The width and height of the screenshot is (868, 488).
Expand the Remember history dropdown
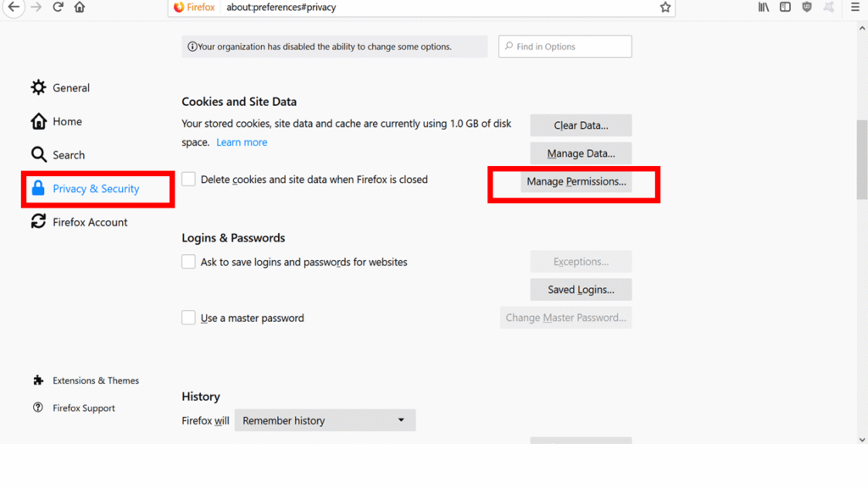(x=325, y=420)
